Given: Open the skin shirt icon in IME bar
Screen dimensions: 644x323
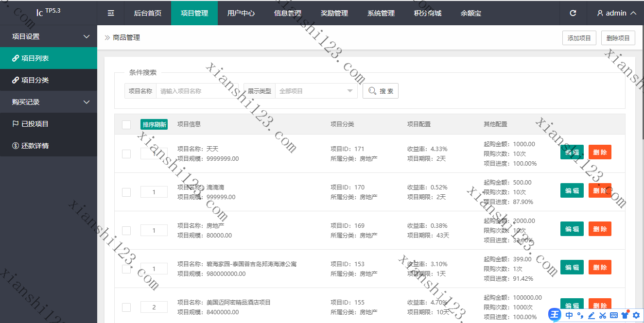Looking at the screenshot, I should (625, 315).
